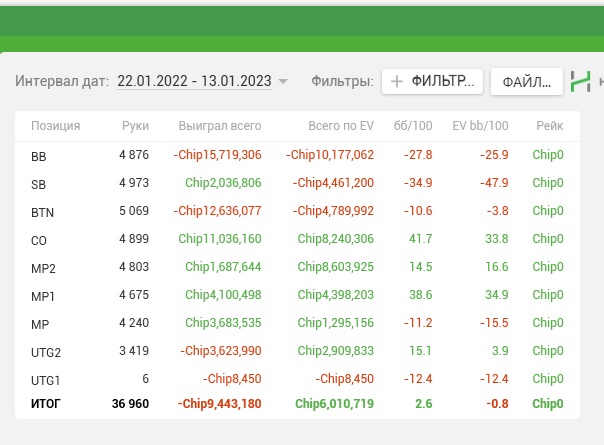Open the date interval dropdown arrow
The image size is (604, 445).
tap(283, 82)
